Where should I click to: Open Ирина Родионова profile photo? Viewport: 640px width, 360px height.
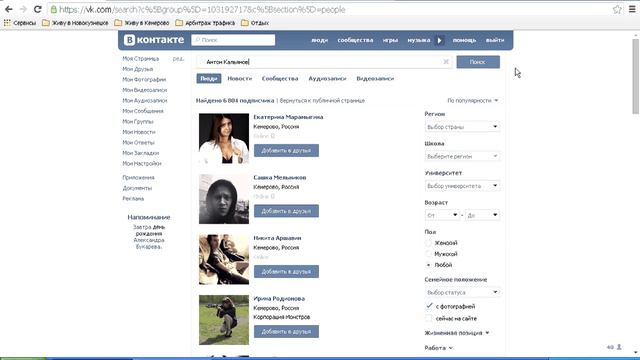tap(224, 320)
